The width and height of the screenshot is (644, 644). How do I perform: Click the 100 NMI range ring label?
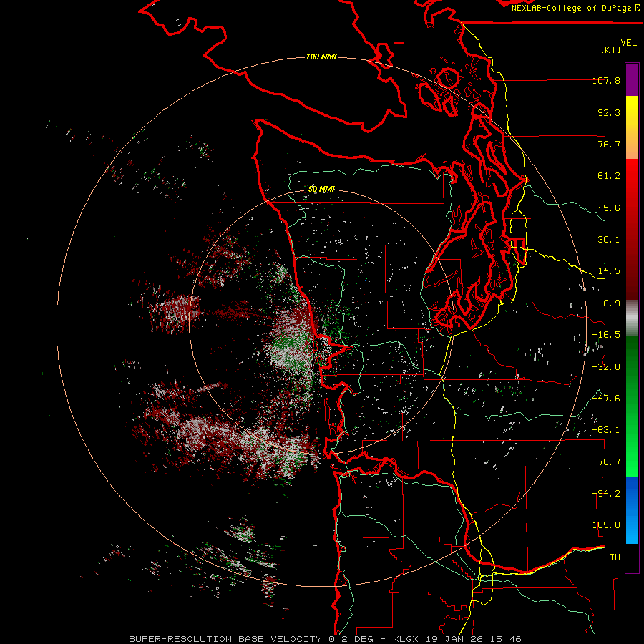(x=321, y=57)
